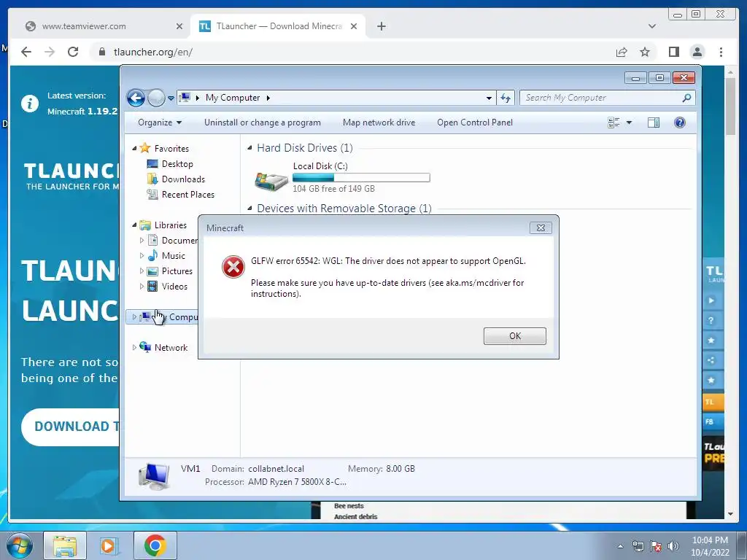Open recent locations dropdown in Explorer
Image resolution: width=747 pixels, height=560 pixels.
click(171, 98)
